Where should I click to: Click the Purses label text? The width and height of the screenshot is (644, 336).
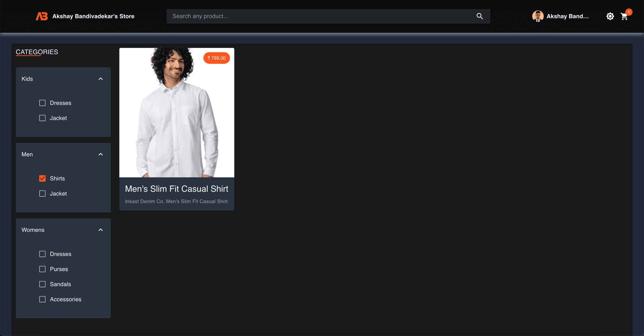click(x=59, y=269)
